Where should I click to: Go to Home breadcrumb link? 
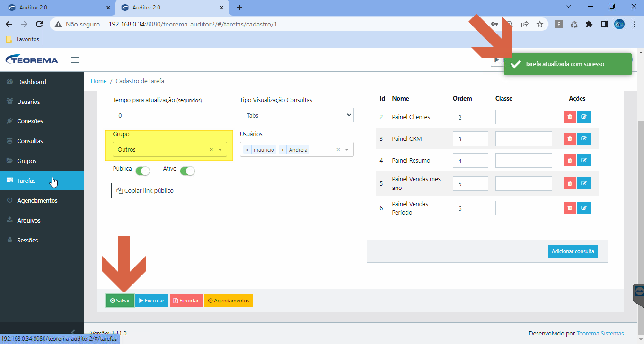[98, 81]
